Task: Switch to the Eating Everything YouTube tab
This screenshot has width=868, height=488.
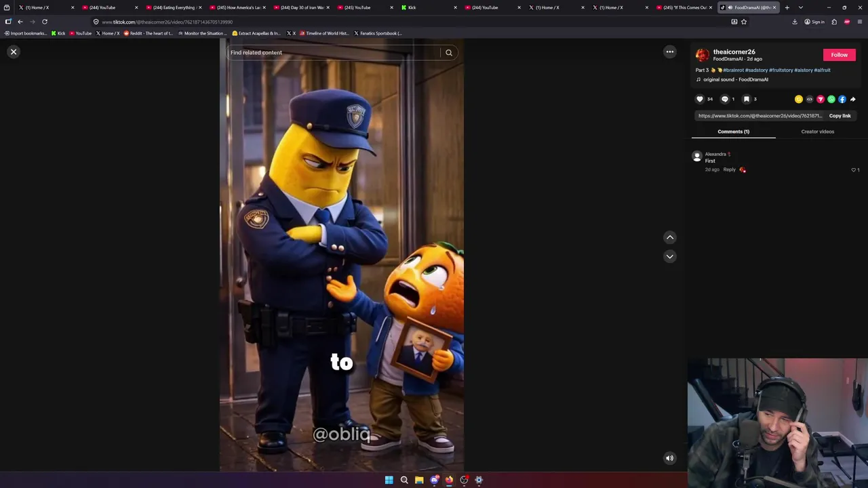Action: point(174,7)
